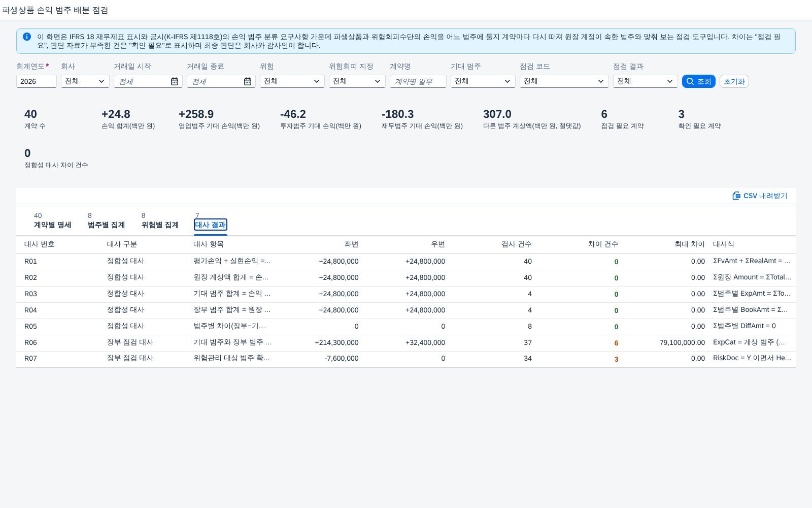Open the 거래일 시작 calendar picker icon

[x=174, y=81]
